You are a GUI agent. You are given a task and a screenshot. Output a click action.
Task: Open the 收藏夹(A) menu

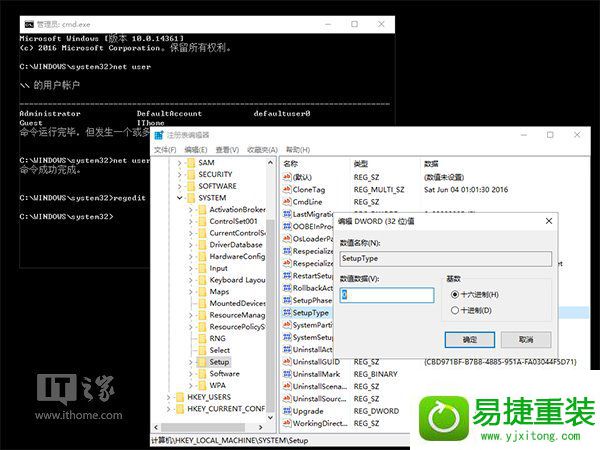click(x=262, y=150)
